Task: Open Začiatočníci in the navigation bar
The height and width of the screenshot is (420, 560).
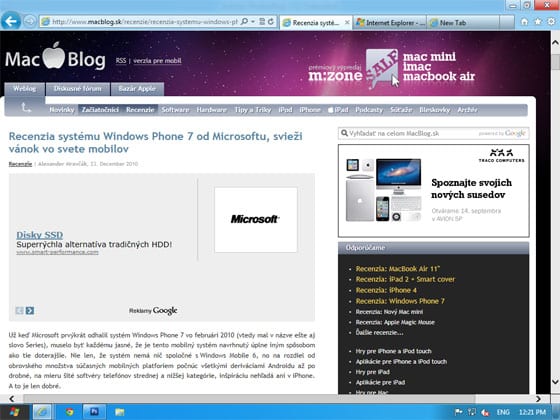Action: tap(100, 110)
